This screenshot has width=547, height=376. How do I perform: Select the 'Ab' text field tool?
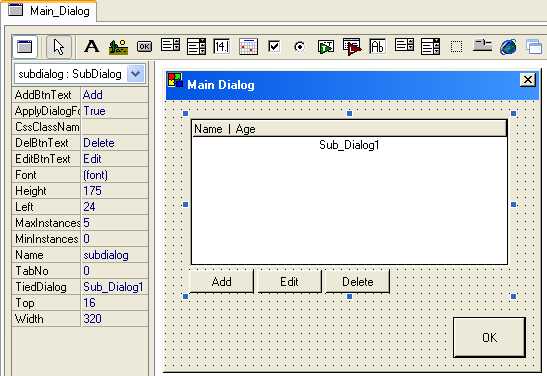[377, 46]
